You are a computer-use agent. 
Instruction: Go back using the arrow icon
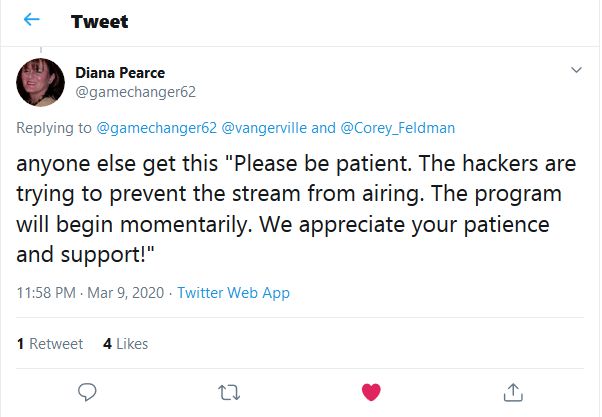(31, 20)
